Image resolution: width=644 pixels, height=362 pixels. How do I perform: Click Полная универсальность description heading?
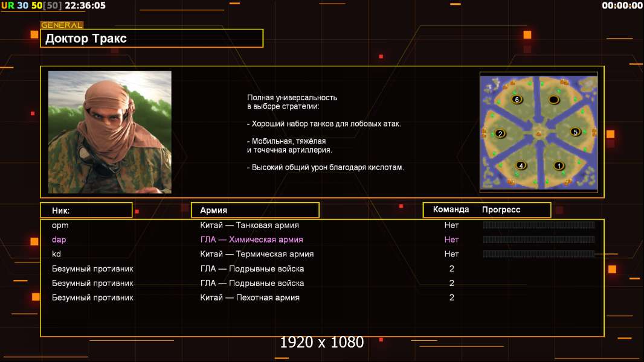292,102
